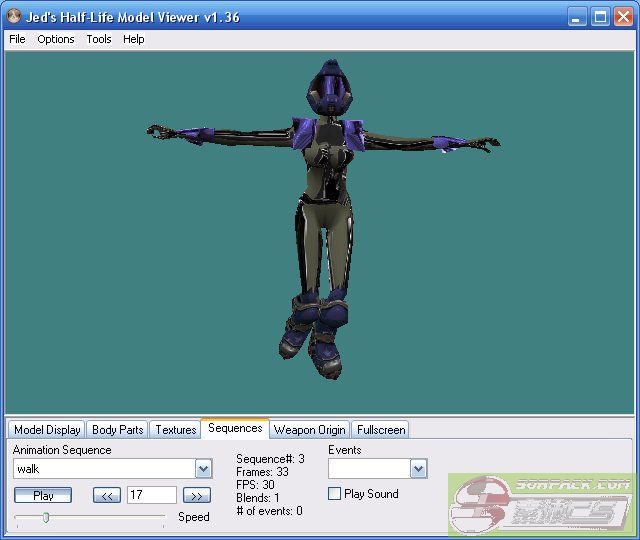Open the Events dropdown list
Image resolution: width=640 pixels, height=540 pixels.
[418, 469]
